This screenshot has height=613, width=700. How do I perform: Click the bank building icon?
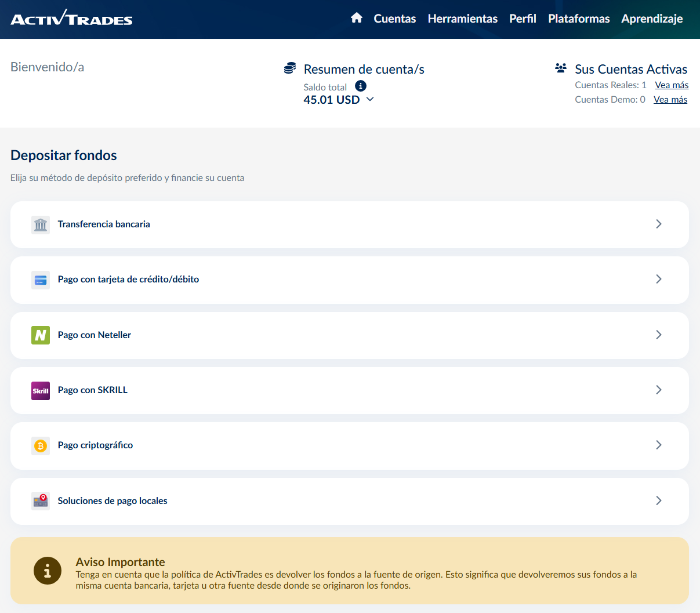pyautogui.click(x=41, y=224)
